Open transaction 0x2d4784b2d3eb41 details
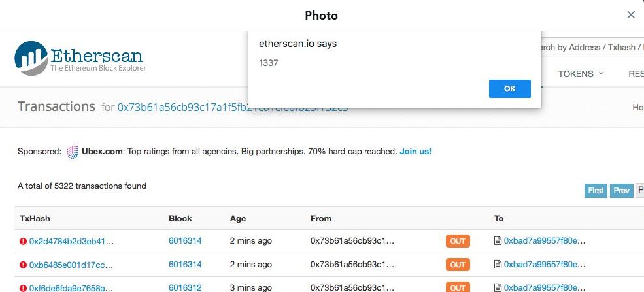Image resolution: width=644 pixels, height=292 pixels. 71,241
